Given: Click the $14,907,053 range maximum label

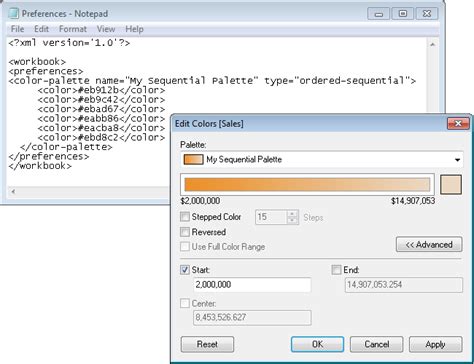Looking at the screenshot, I should (413, 201).
